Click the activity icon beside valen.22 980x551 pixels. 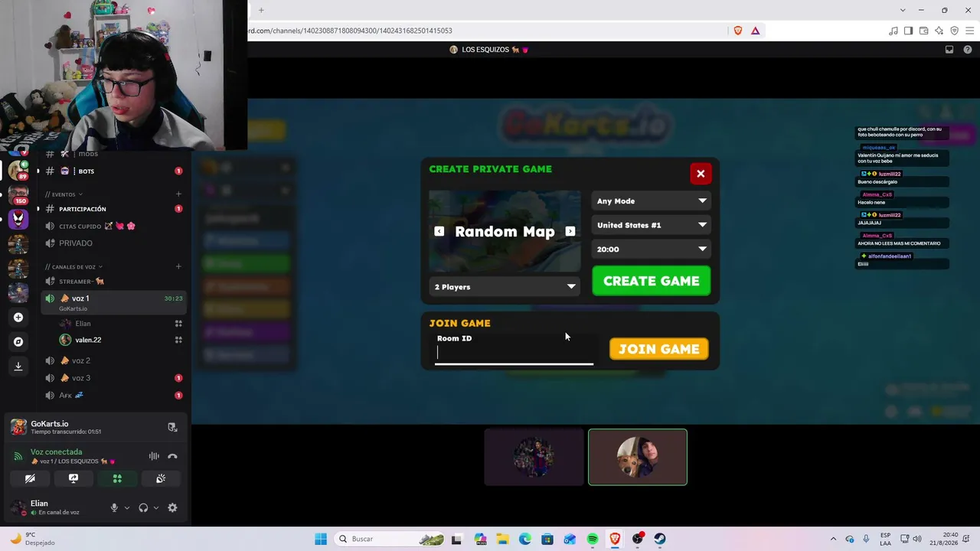(178, 340)
